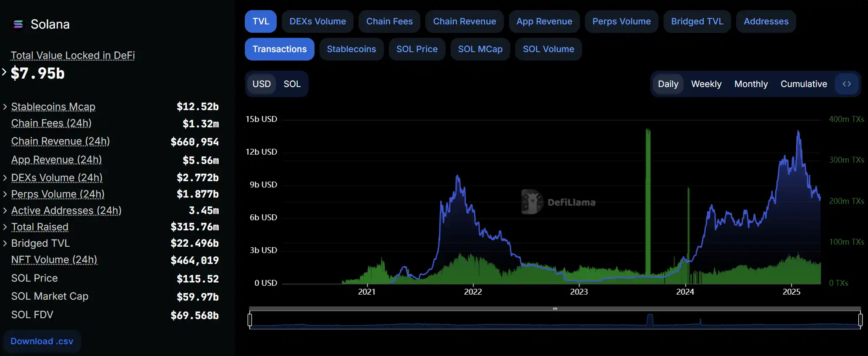The image size is (868, 356).
Task: Toggle the Transactions chart series
Action: (279, 49)
